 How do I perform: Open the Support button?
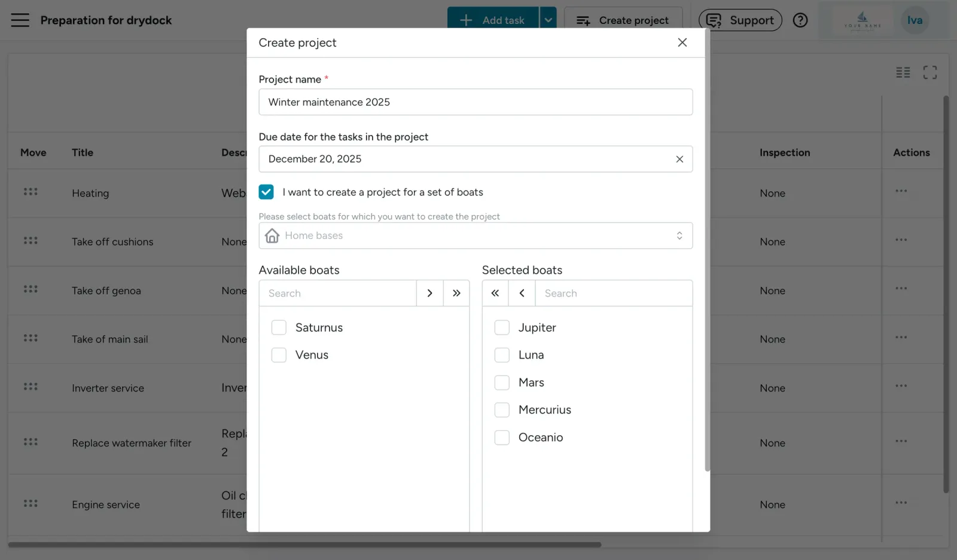click(740, 20)
